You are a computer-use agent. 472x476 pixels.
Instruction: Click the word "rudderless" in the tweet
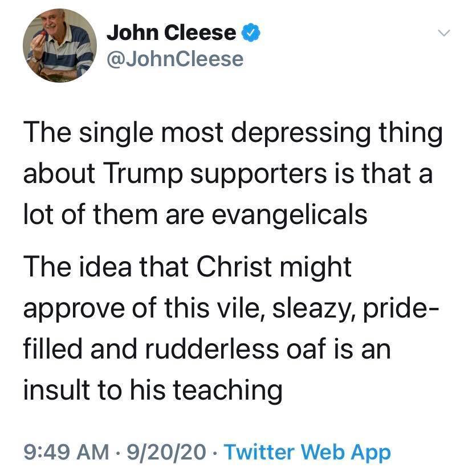[x=211, y=349]
